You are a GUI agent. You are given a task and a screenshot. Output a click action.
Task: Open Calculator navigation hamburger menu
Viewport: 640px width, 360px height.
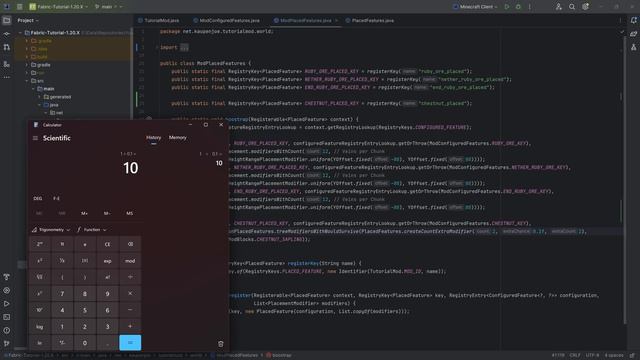pos(35,138)
